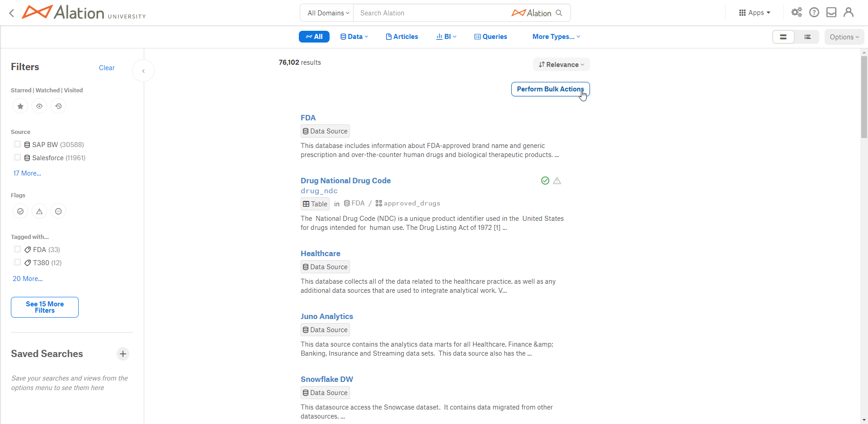This screenshot has width=868, height=424.
Task: Focus the Search Alation input field
Action: (x=432, y=13)
